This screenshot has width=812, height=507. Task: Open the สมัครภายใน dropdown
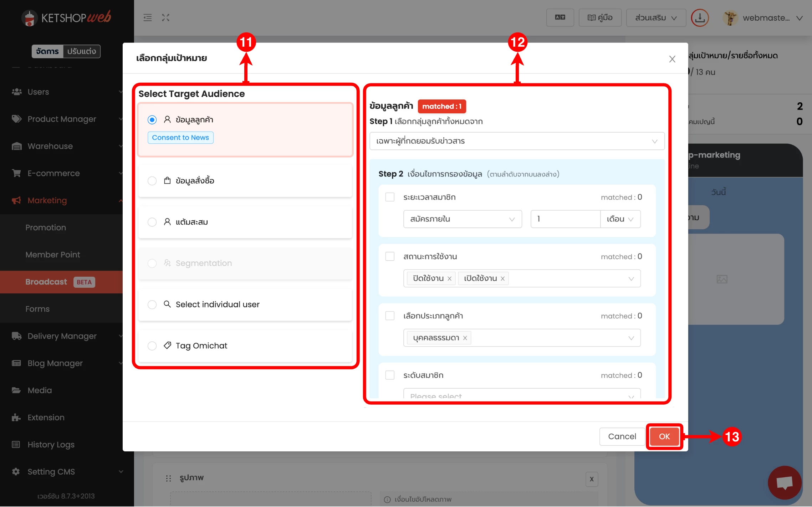[462, 219]
